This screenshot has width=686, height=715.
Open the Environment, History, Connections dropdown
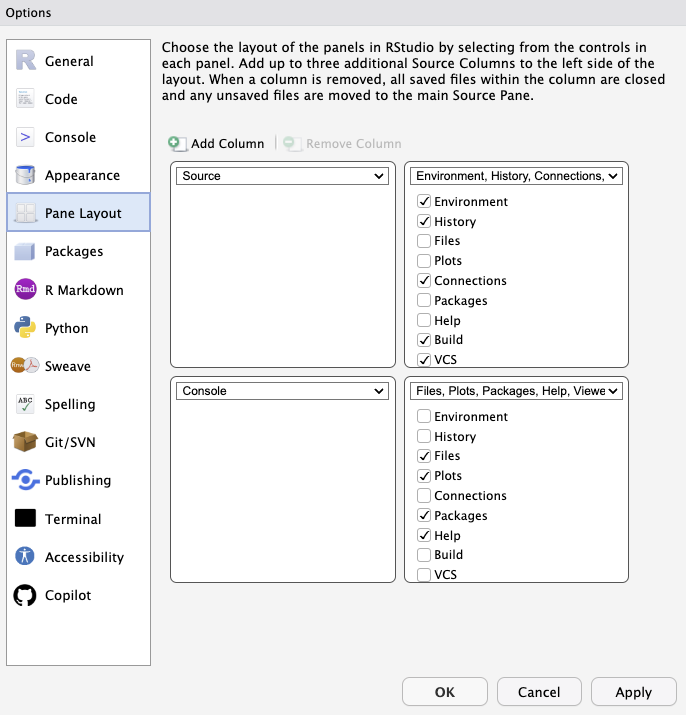[x=516, y=176]
